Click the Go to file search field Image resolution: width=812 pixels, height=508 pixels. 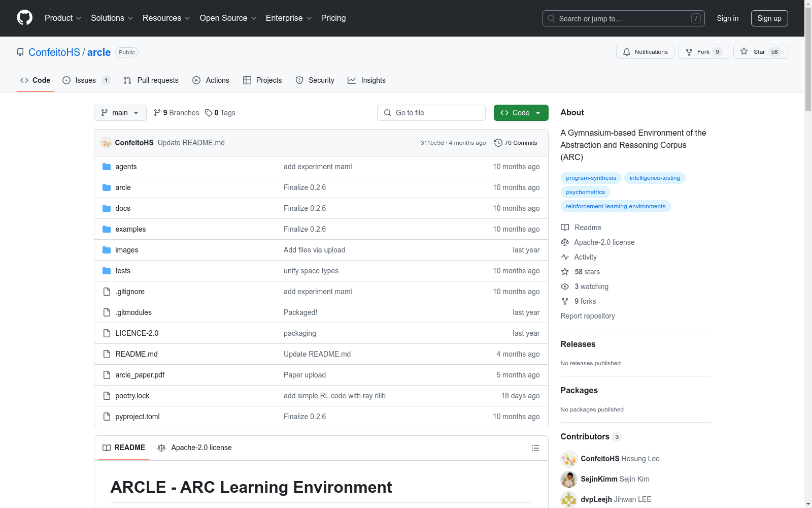pyautogui.click(x=431, y=113)
